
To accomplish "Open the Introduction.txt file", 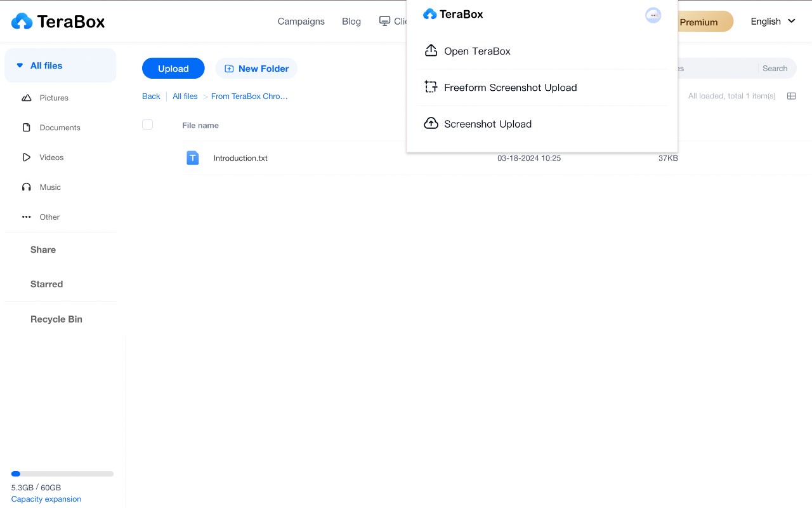I will click(240, 158).
